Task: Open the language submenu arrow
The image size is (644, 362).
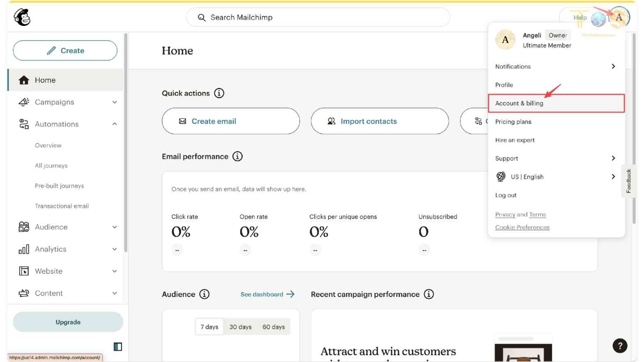Action: click(x=613, y=176)
